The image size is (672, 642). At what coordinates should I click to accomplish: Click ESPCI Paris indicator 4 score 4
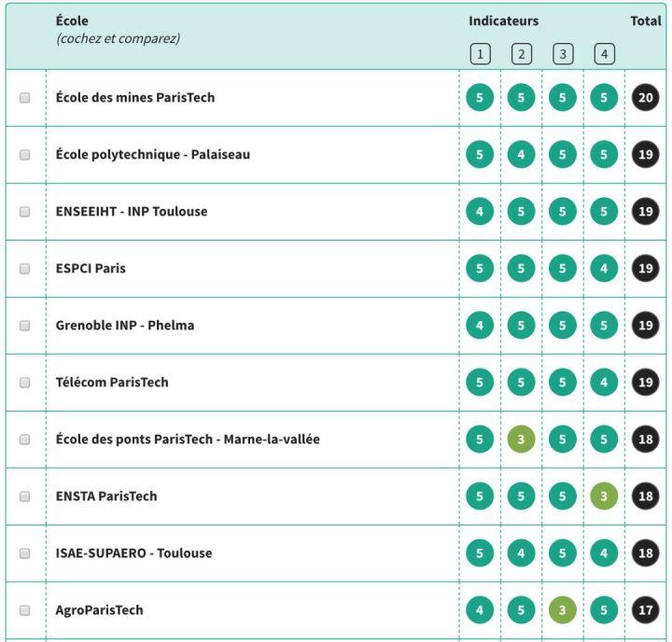pos(604,269)
